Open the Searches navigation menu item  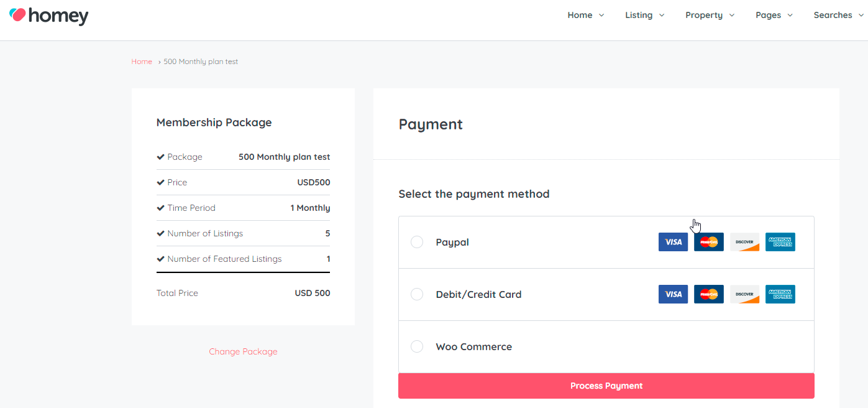tap(833, 15)
